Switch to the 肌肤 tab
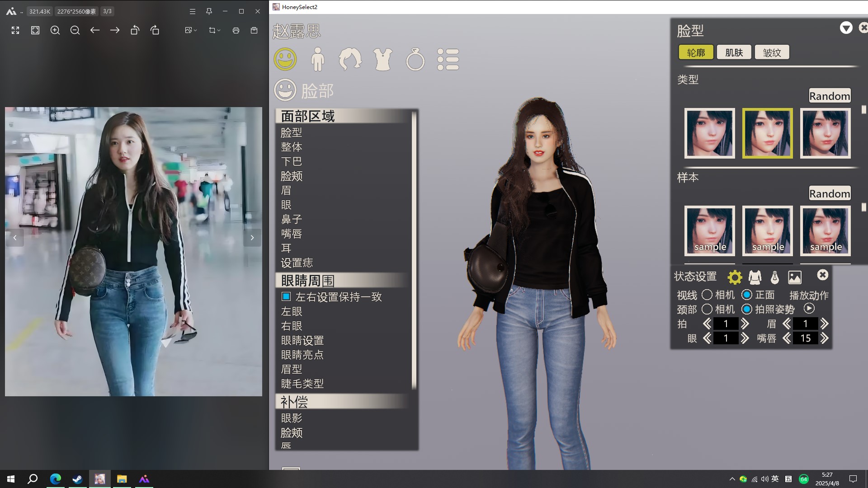This screenshot has height=488, width=868. coord(734,52)
